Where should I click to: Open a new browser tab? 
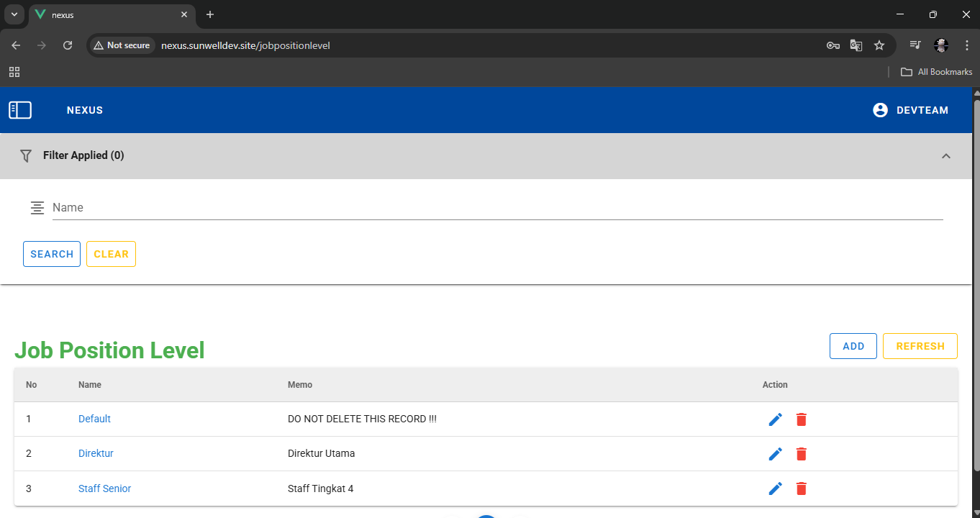click(210, 14)
